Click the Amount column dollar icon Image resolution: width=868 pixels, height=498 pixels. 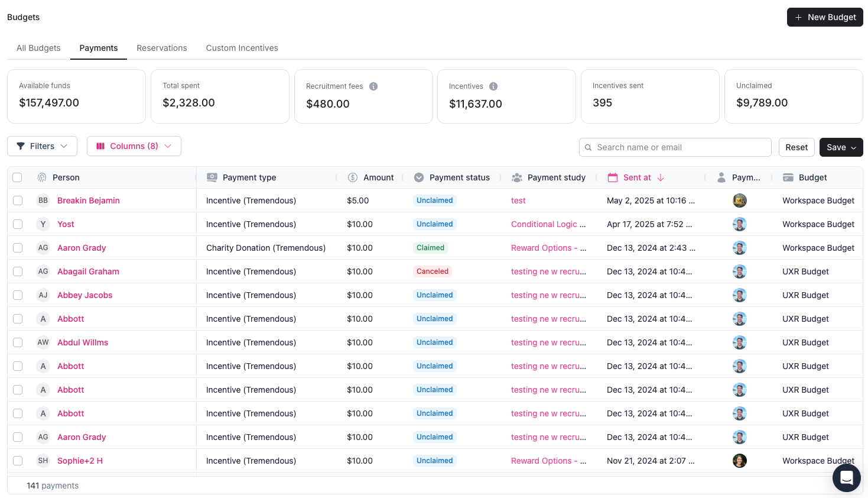(x=353, y=177)
